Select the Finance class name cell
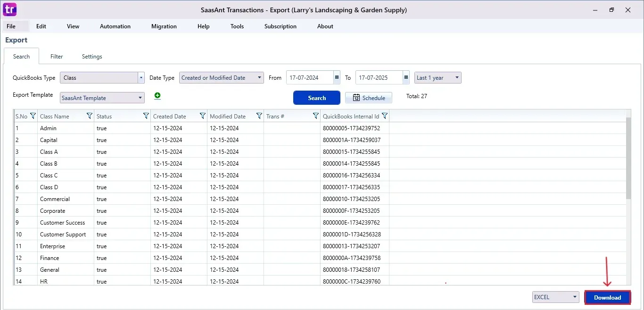The height and width of the screenshot is (310, 644). [66, 258]
